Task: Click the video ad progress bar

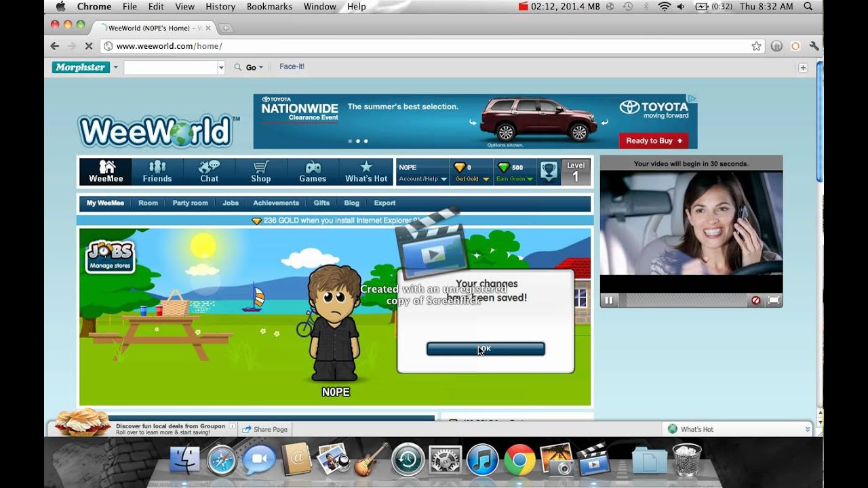Action: coord(685,300)
